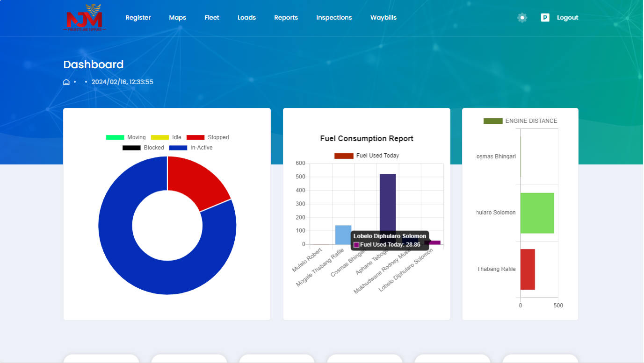Toggle the ENGINE DISTANCE legend item
644x363 pixels.
click(520, 121)
